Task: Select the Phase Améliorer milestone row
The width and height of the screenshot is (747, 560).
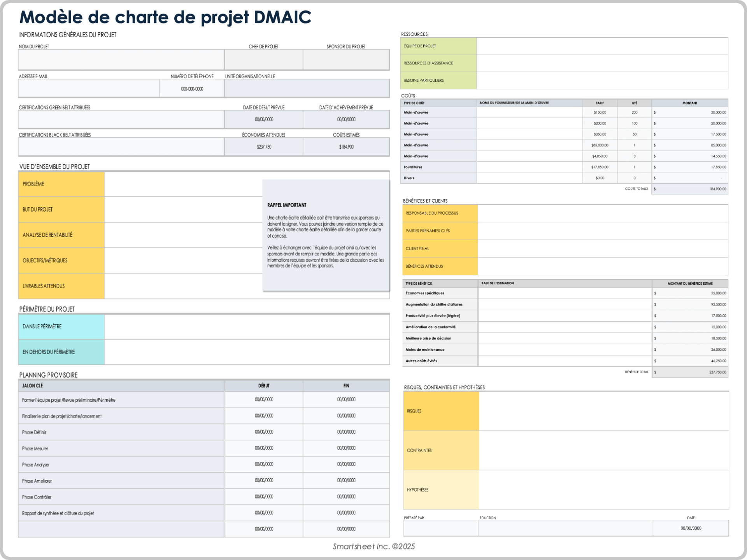Action: coord(204,481)
